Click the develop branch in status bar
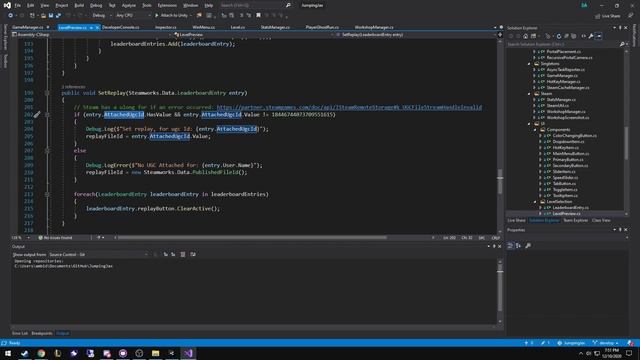This screenshot has height=360, width=640. 605,343
